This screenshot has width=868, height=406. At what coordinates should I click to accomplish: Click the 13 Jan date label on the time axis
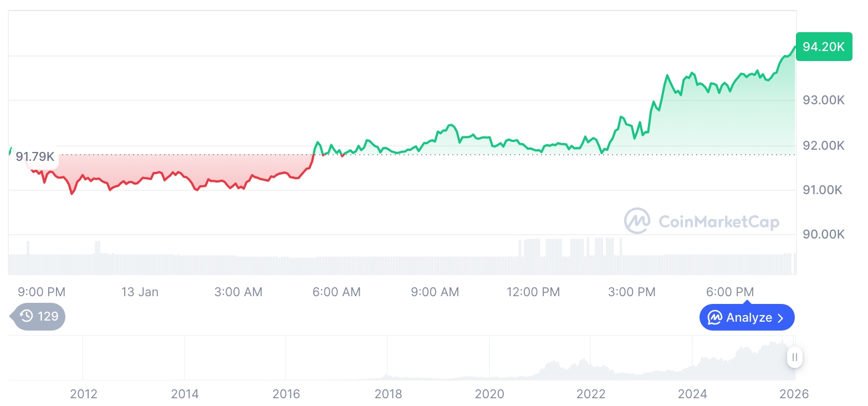140,292
